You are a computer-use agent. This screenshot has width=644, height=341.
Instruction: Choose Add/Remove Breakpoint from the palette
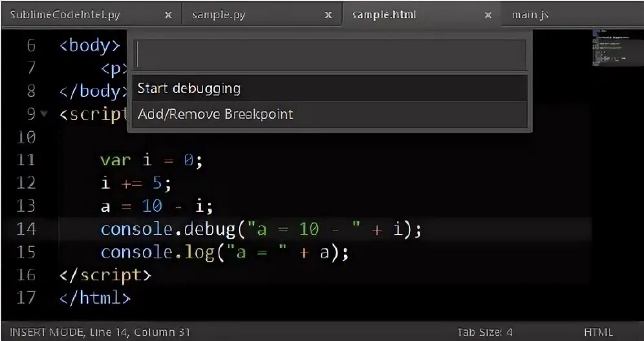329,114
